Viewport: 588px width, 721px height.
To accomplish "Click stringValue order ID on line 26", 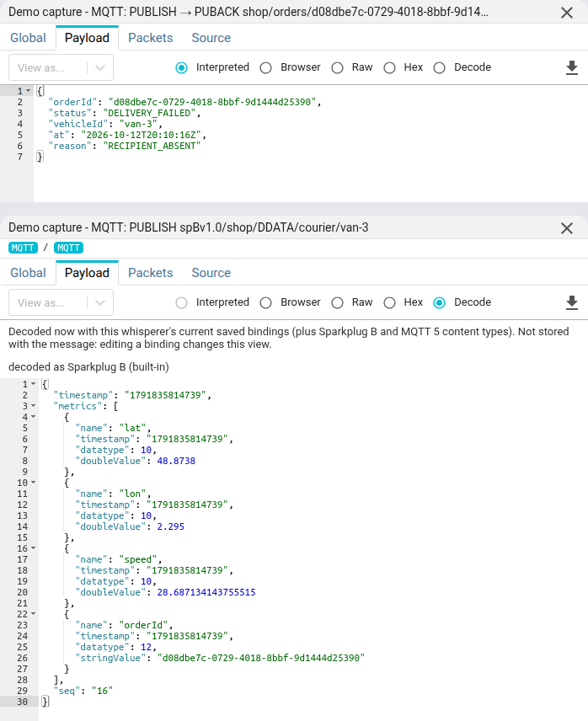I will (261, 658).
